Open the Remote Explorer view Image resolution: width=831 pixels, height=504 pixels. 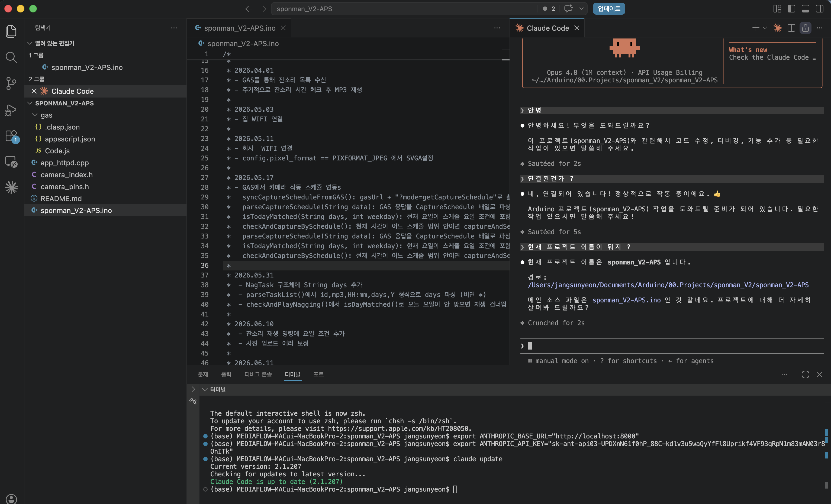[11, 161]
